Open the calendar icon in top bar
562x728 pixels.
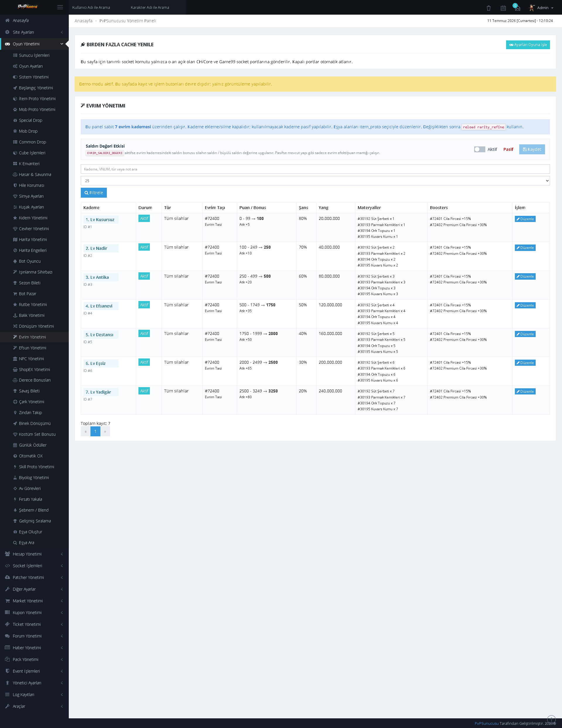click(x=503, y=8)
